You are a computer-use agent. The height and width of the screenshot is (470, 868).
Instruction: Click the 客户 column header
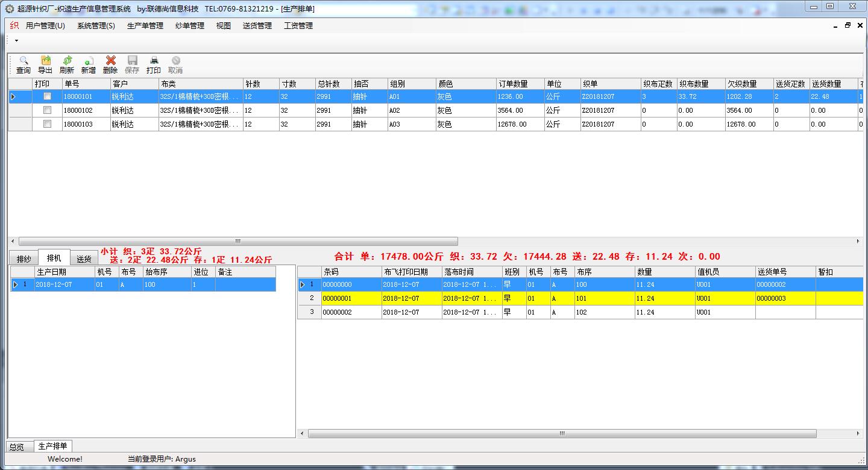pos(134,84)
